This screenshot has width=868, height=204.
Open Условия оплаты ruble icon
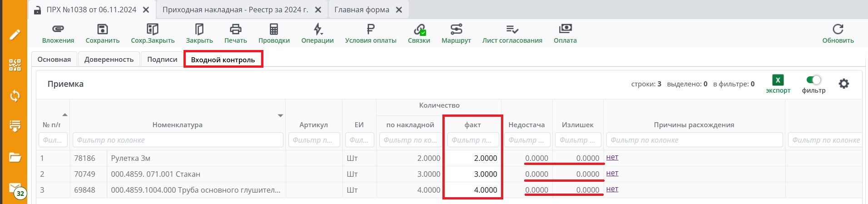pos(371,30)
